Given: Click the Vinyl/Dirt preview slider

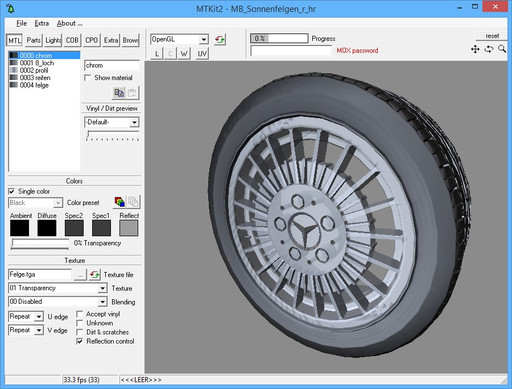Looking at the screenshot, I should tap(112, 135).
